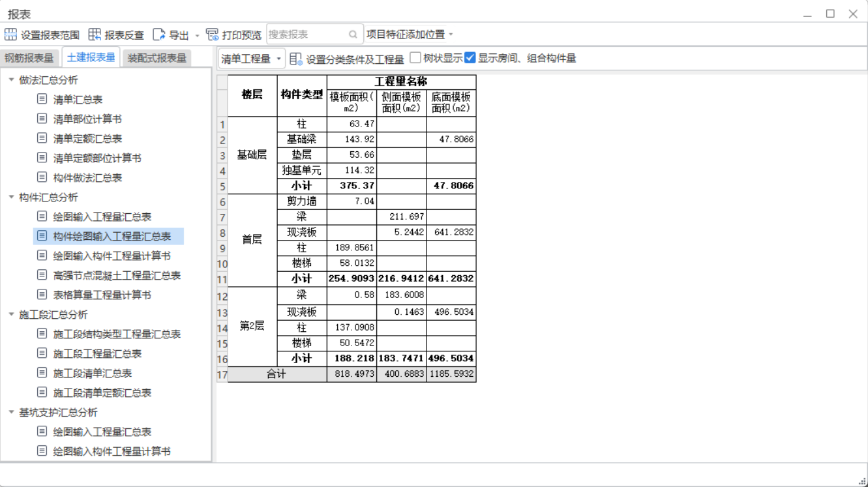Select the 首层 floor cell
Image resolution: width=868 pixels, height=487 pixels.
252,240
